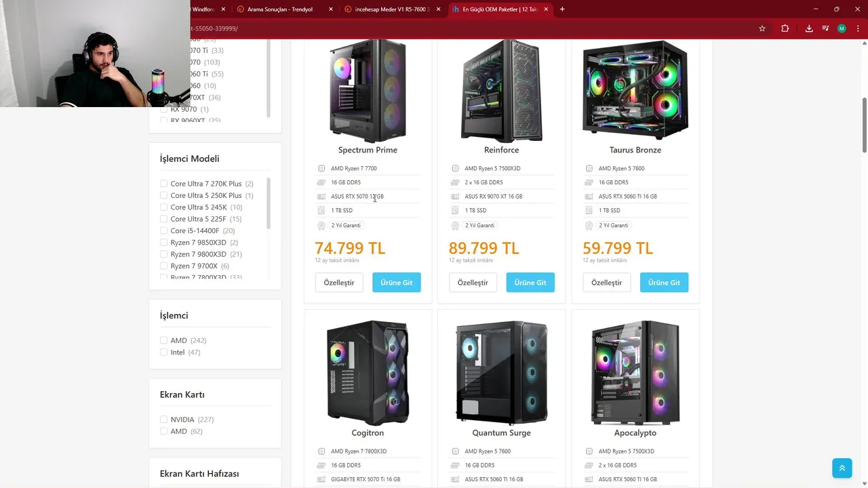Open the Chrome extensions puzzle icon
The width and height of the screenshot is (868, 488).
tap(785, 28)
